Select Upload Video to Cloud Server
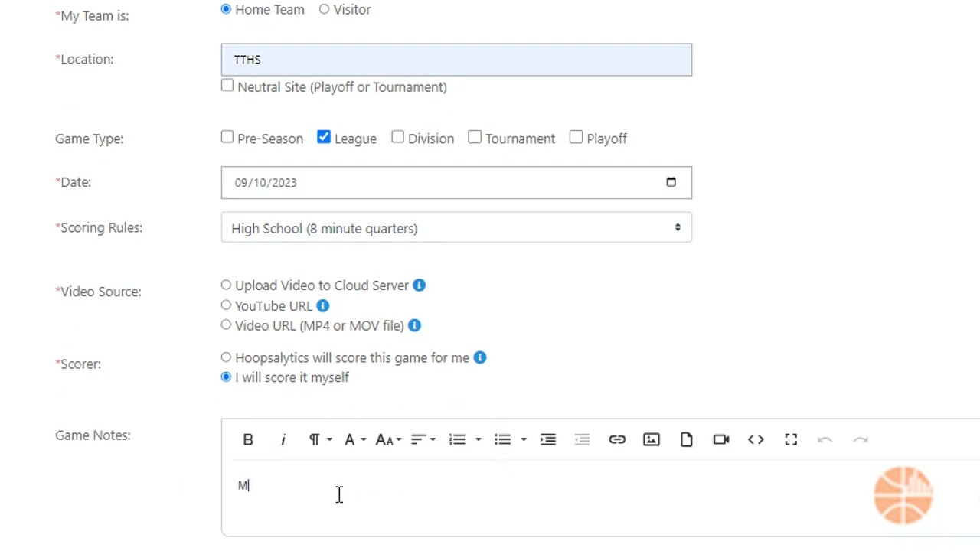 (226, 285)
